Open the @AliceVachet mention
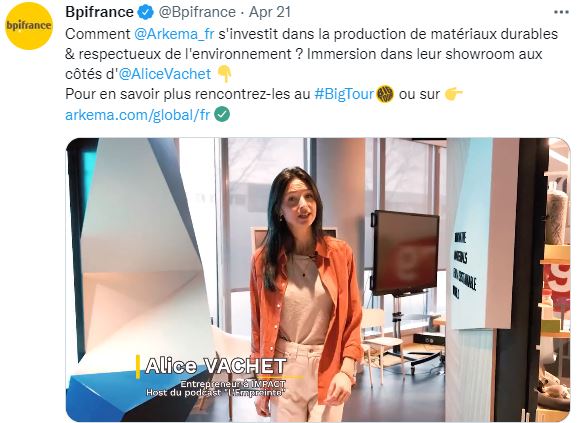The width and height of the screenshot is (582, 423). 165,74
